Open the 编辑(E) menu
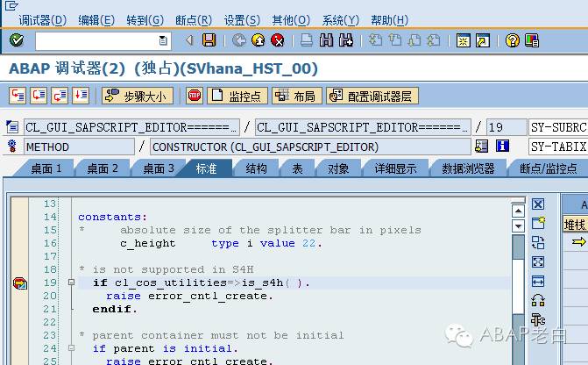 point(96,20)
